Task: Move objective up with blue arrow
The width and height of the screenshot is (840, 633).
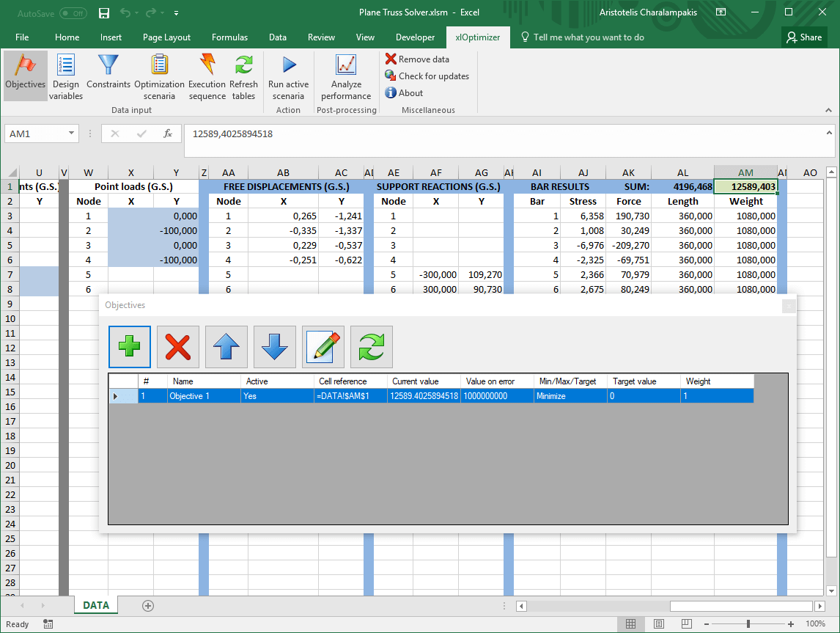Action: pos(226,347)
